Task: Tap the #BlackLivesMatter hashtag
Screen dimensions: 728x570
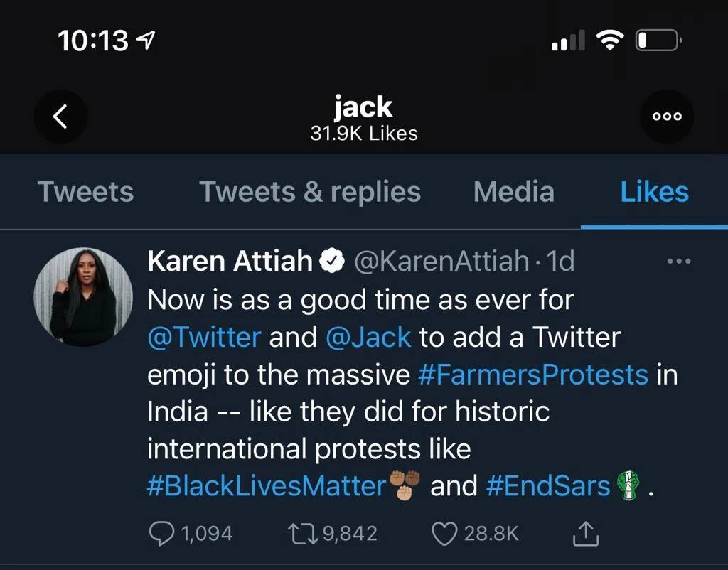Action: pos(266,486)
